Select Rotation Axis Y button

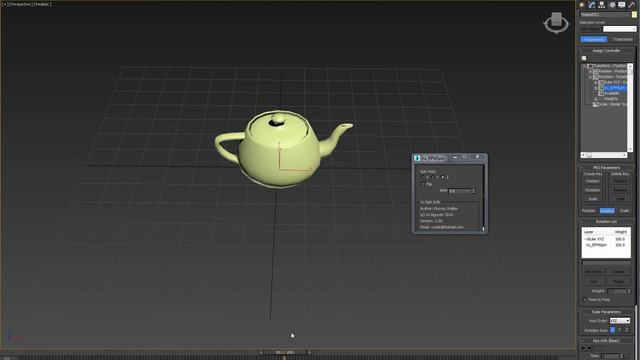click(x=620, y=330)
